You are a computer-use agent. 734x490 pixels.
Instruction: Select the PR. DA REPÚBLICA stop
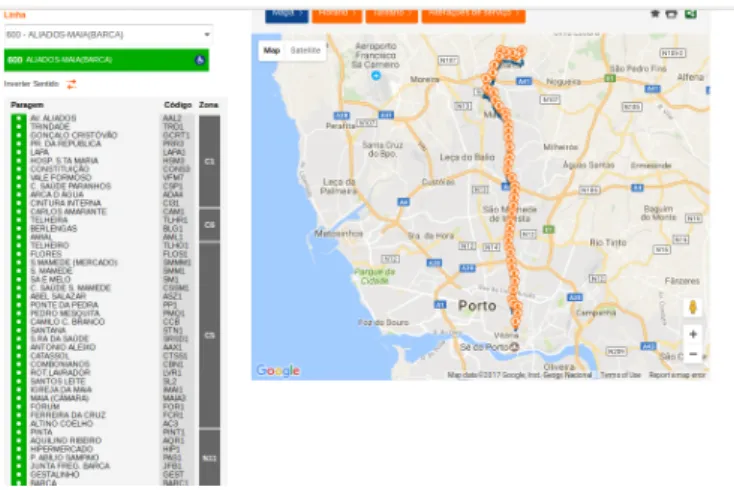click(x=66, y=144)
